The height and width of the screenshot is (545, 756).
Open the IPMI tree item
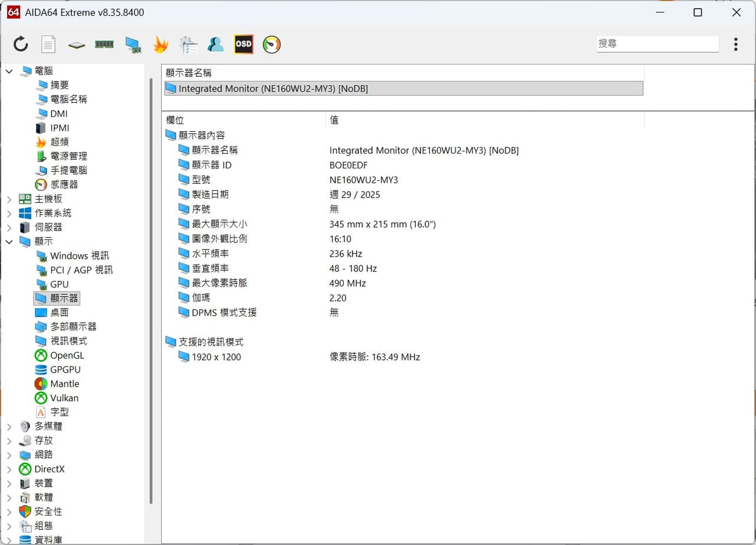click(x=60, y=128)
